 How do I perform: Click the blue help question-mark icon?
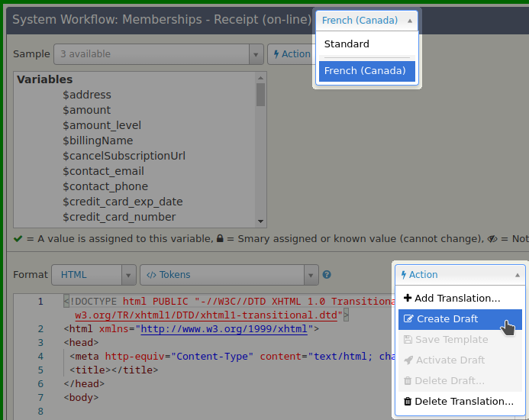[x=327, y=275]
